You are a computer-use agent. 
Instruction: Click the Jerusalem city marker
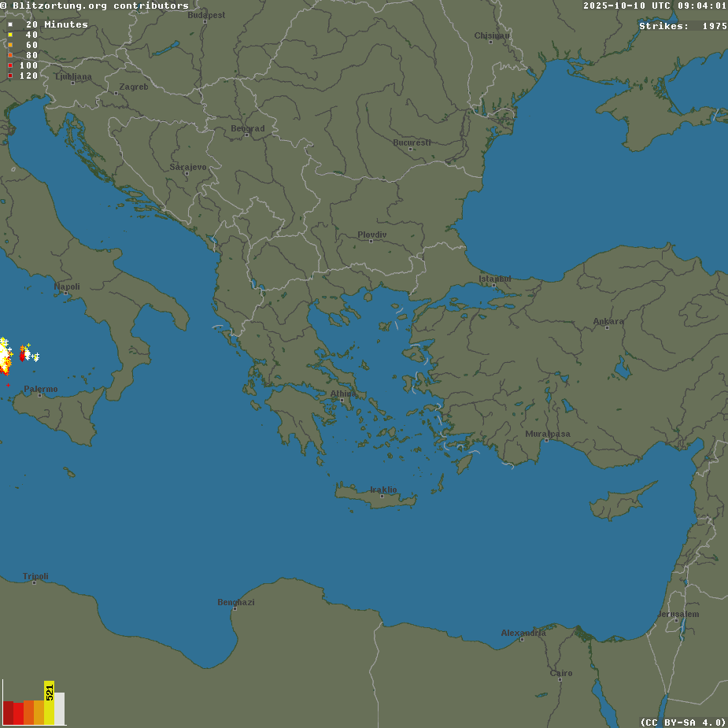point(677,619)
